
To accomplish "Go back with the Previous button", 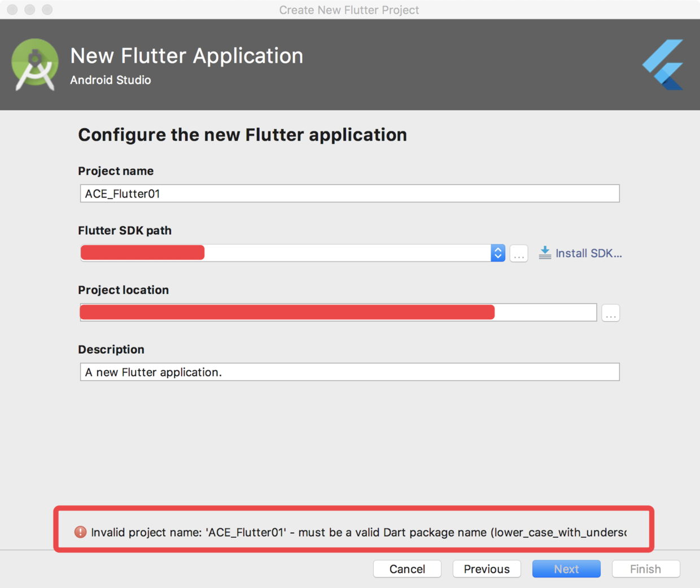I will pyautogui.click(x=487, y=569).
